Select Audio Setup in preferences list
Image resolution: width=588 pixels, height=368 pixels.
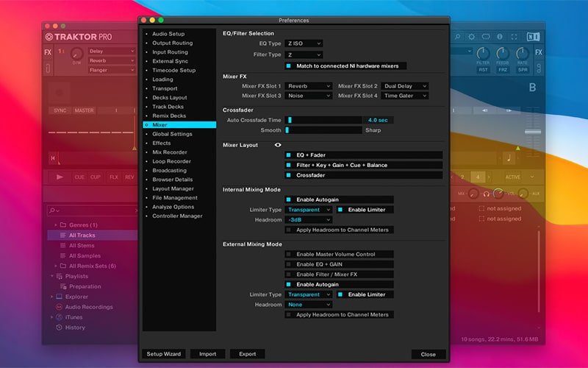click(168, 34)
